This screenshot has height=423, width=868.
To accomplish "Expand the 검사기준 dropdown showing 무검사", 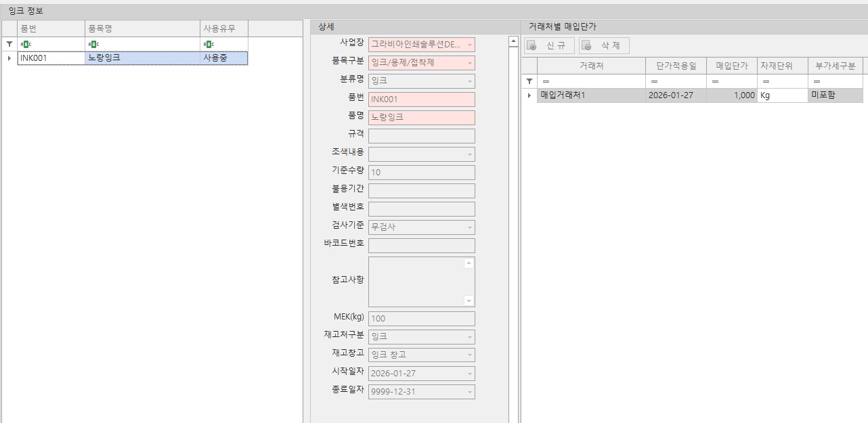I will (468, 227).
